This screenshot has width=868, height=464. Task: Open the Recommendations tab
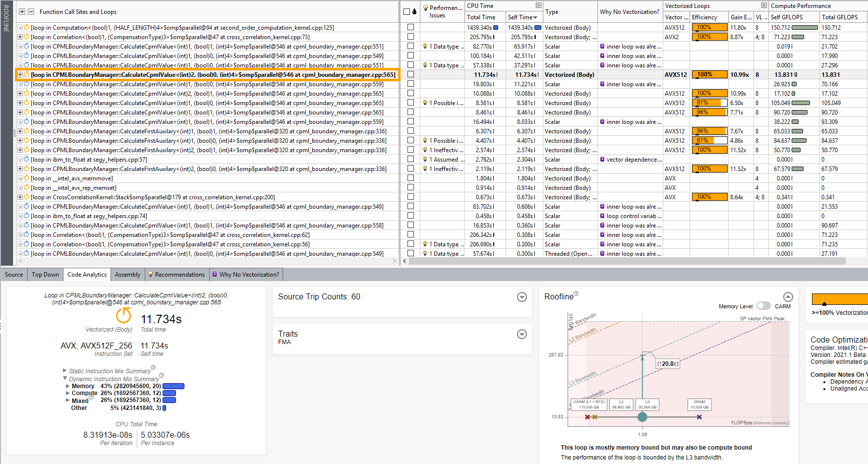point(176,275)
